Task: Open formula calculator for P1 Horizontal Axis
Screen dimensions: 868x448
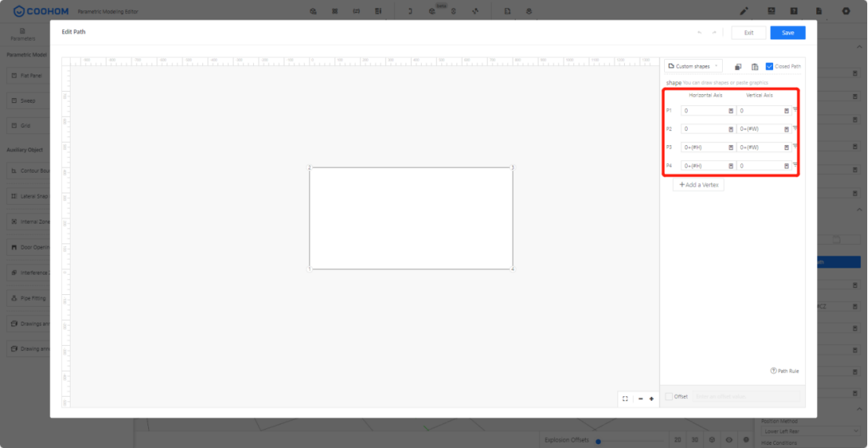Action: tap(731, 111)
